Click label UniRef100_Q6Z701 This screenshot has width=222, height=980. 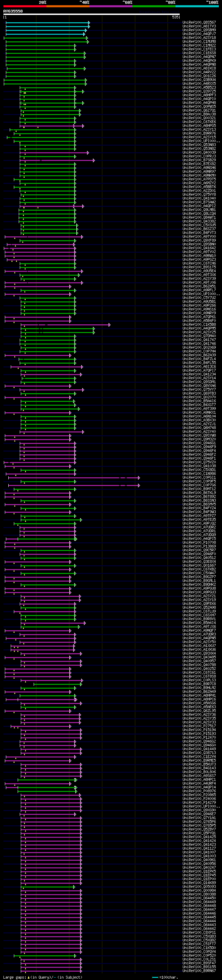(199, 110)
